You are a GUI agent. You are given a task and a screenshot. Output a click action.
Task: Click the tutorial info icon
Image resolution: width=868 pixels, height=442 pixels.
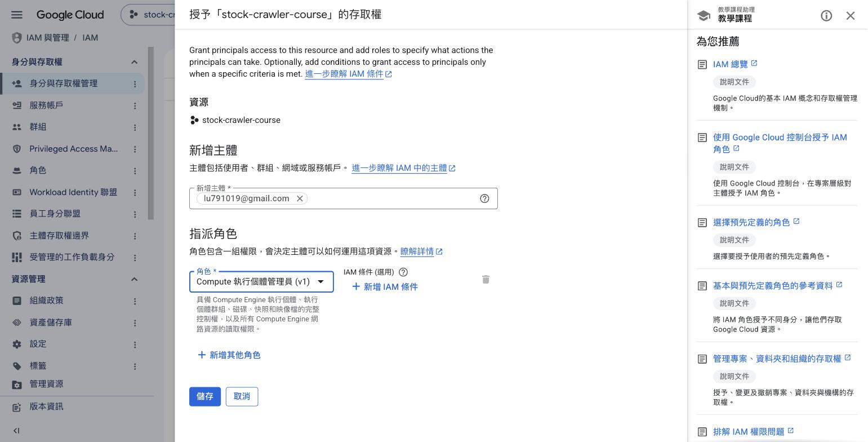click(x=826, y=16)
